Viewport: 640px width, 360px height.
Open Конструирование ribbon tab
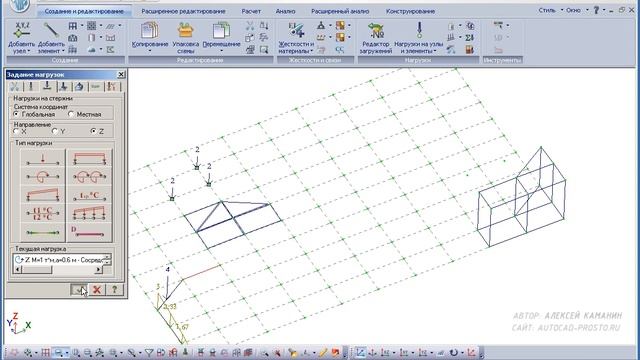pyautogui.click(x=410, y=11)
